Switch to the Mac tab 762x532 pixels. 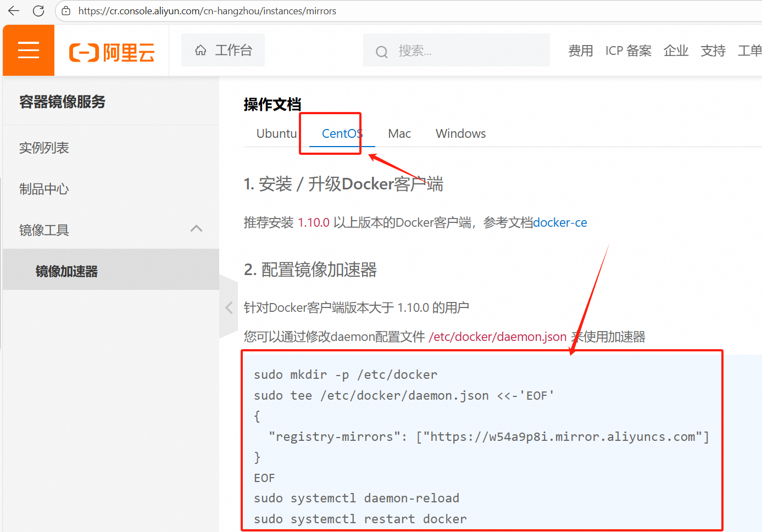399,133
